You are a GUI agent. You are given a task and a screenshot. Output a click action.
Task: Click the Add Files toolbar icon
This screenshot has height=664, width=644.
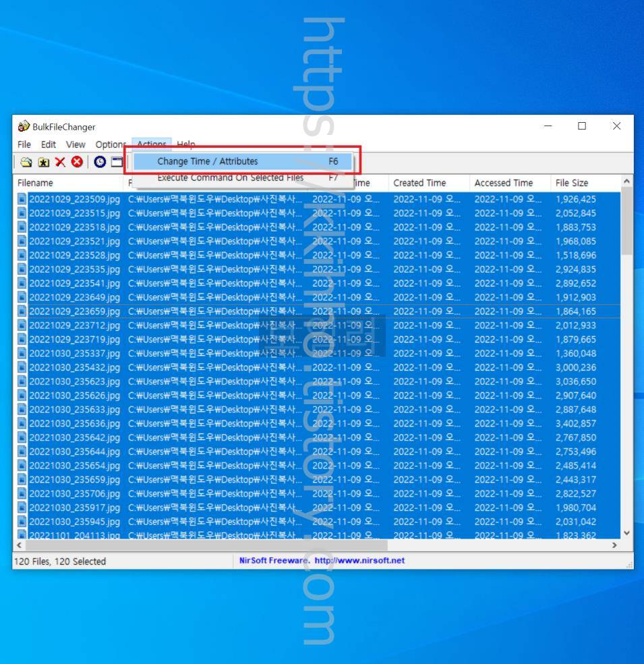[26, 162]
